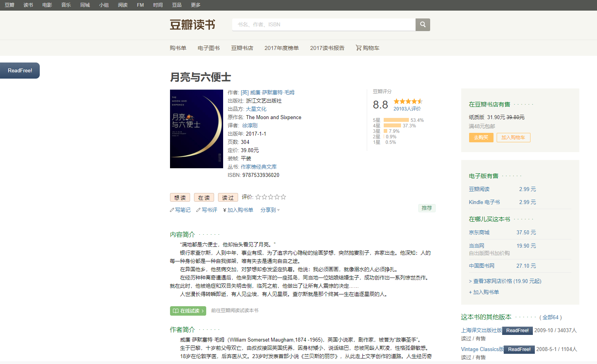Open 音乐 in top navigation

pyautogui.click(x=66, y=5)
